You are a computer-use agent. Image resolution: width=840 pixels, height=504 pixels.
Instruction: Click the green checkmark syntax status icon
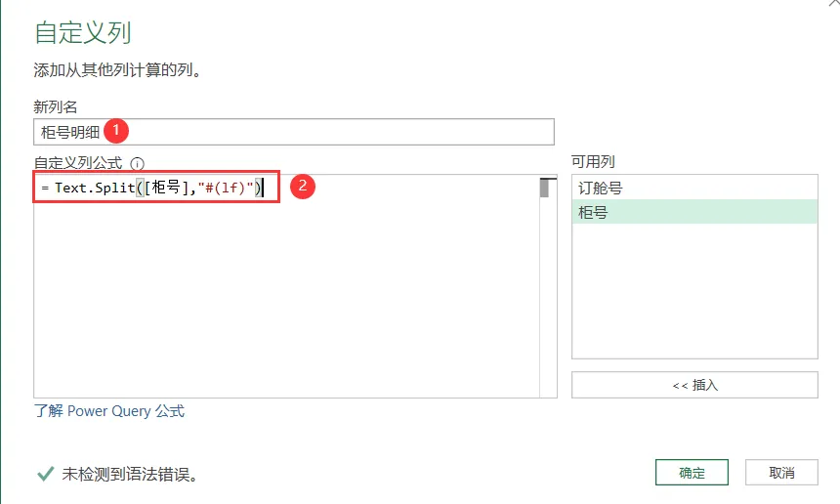coord(46,474)
